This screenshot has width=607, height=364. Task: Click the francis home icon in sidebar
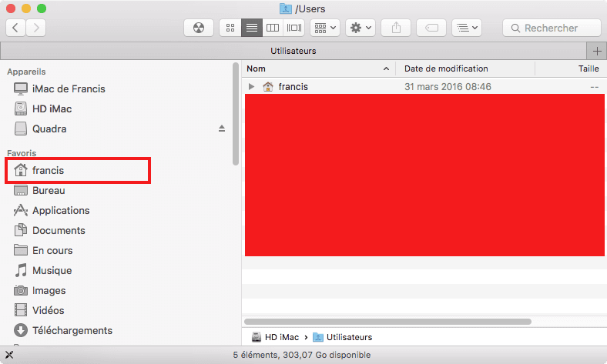tap(21, 170)
